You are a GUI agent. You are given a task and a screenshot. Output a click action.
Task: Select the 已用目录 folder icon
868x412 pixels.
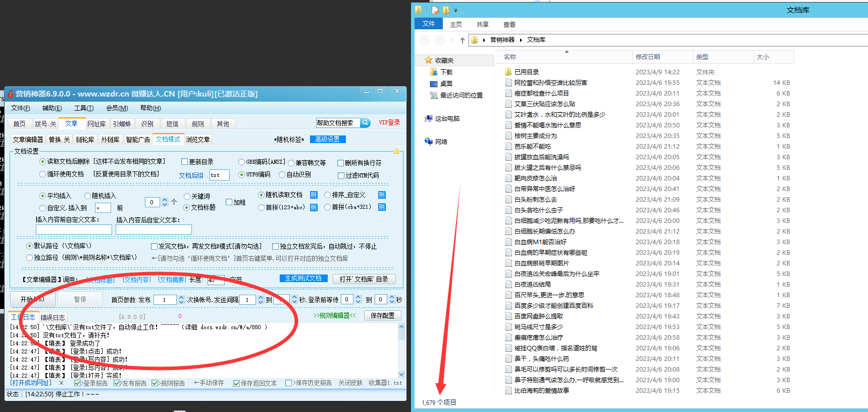click(x=508, y=72)
